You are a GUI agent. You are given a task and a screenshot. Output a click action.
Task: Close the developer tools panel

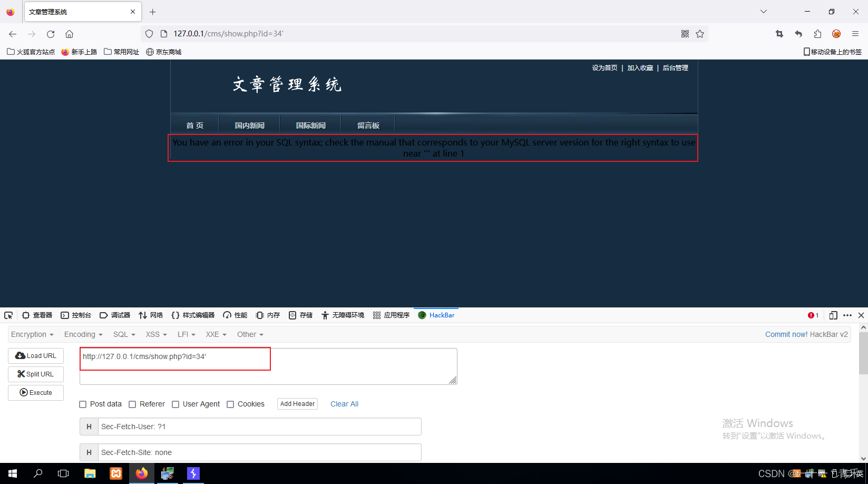tap(861, 315)
